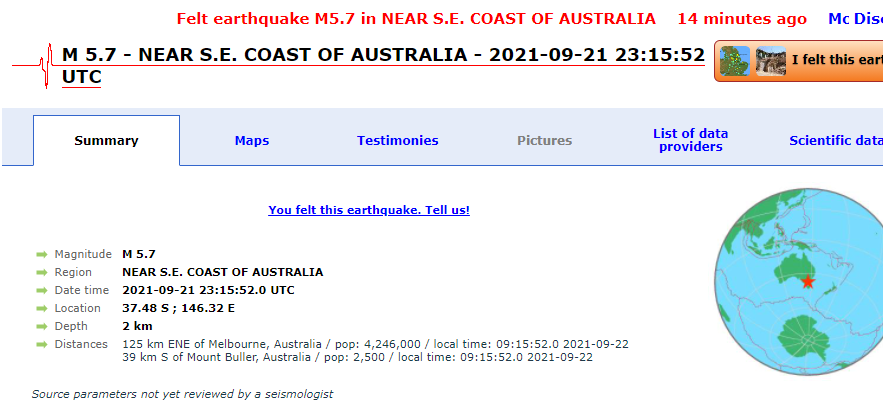The image size is (883, 411).
Task: Click the green arrow beside Date time
Action: pyautogui.click(x=42, y=290)
